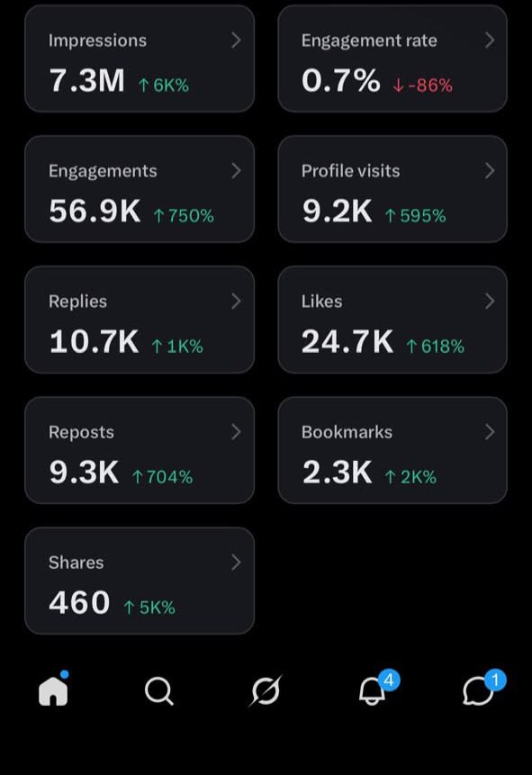
Task: Expand the Replies card chevron
Action: pos(237,302)
